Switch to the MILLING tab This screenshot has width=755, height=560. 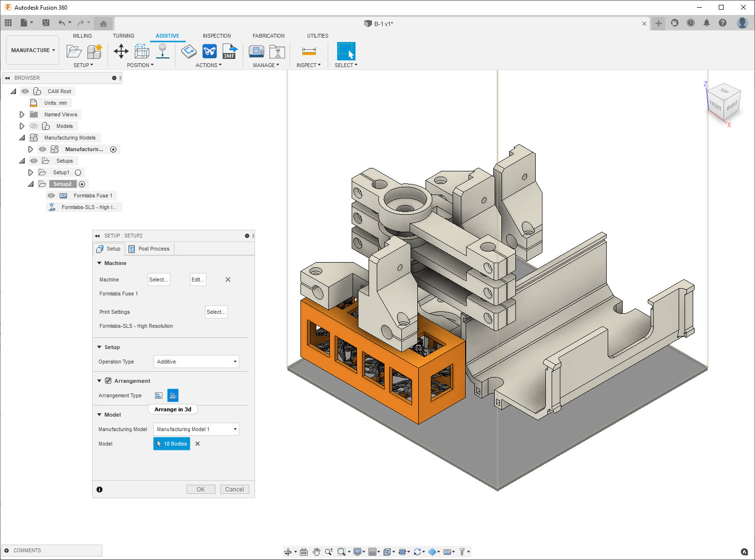(x=82, y=36)
